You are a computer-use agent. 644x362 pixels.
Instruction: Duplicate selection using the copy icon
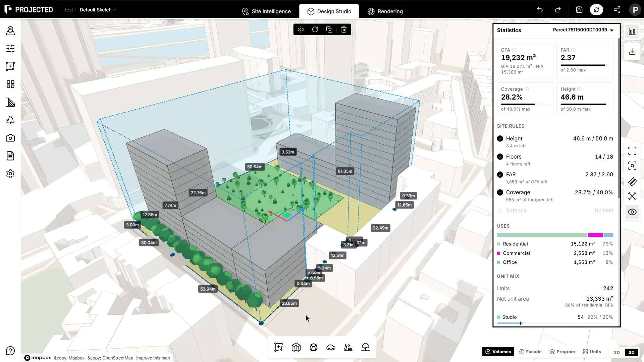pos(329,29)
